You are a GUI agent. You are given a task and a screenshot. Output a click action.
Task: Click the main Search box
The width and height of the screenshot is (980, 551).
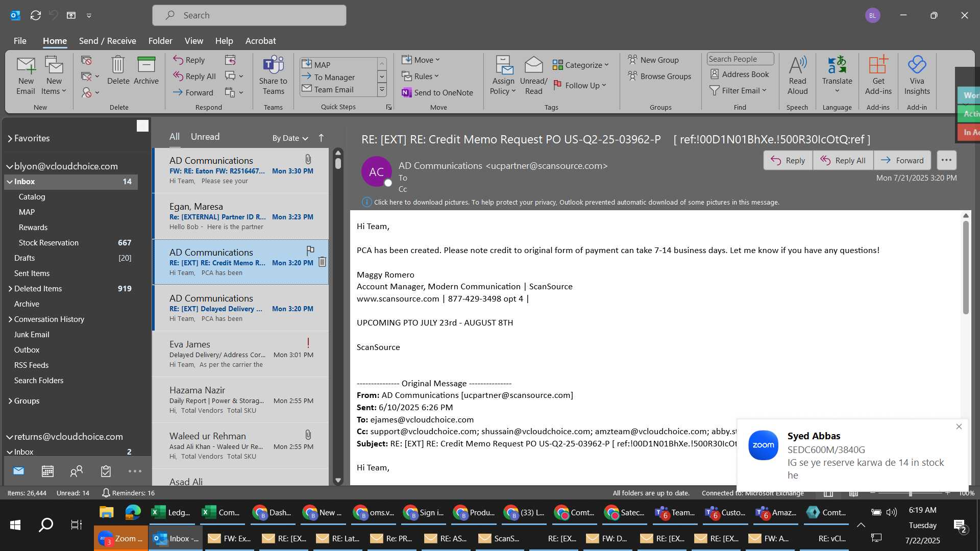pyautogui.click(x=249, y=15)
